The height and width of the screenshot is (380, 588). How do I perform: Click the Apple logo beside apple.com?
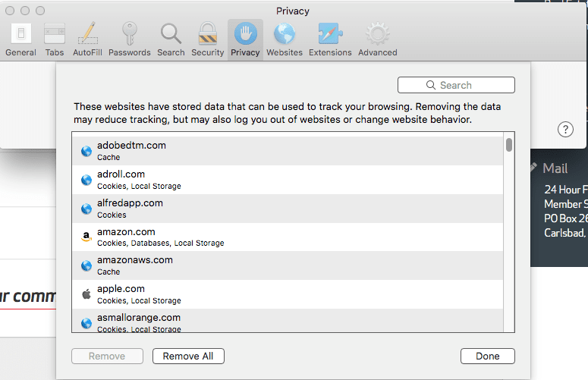click(86, 294)
